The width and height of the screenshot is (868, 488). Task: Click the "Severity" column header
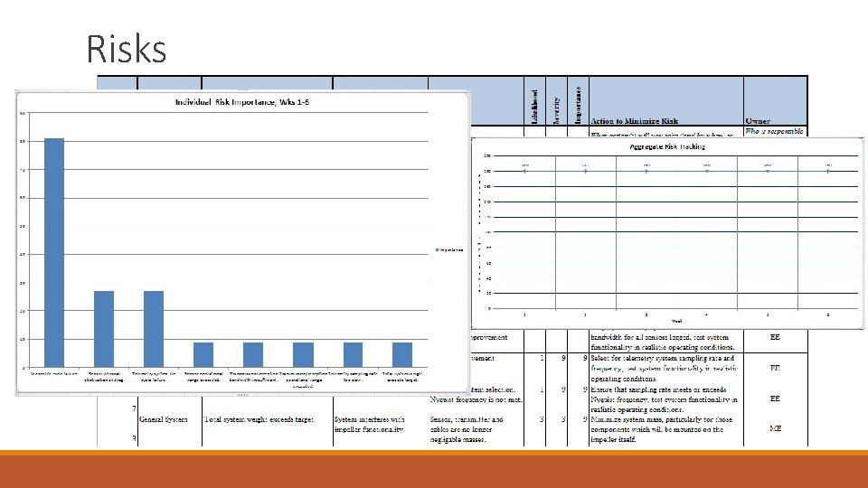pos(556,110)
